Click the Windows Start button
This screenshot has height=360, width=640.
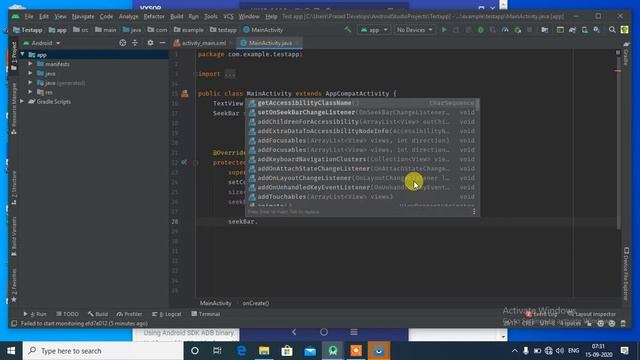coord(11,351)
